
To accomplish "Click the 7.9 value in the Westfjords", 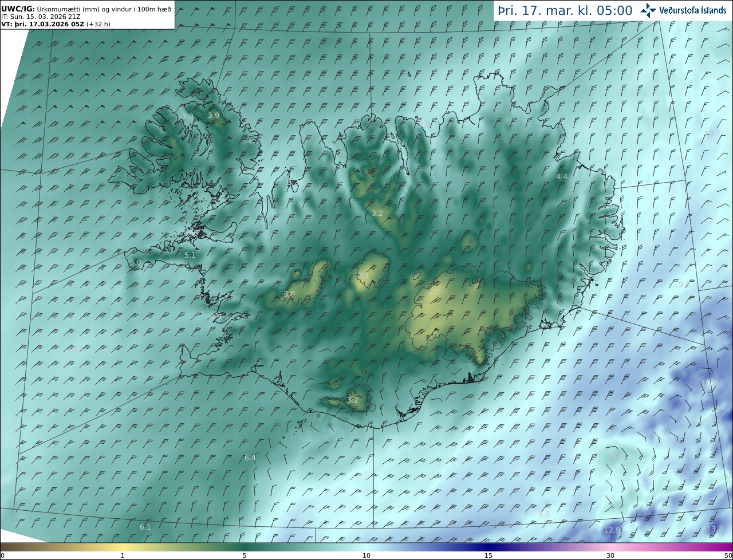I will point(187,116).
